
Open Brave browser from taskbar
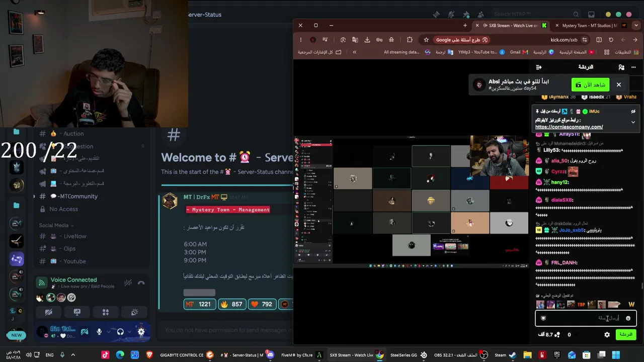(149, 355)
